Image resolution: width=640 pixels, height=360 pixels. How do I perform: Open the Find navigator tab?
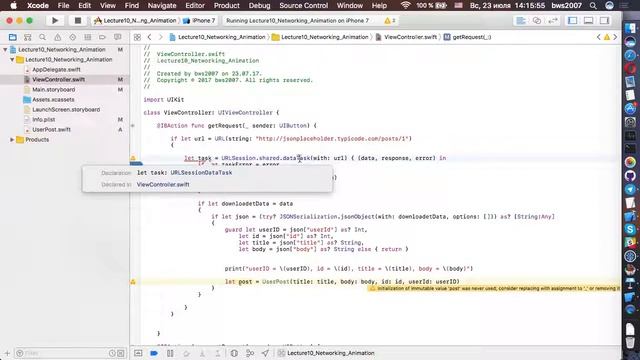coord(42,37)
